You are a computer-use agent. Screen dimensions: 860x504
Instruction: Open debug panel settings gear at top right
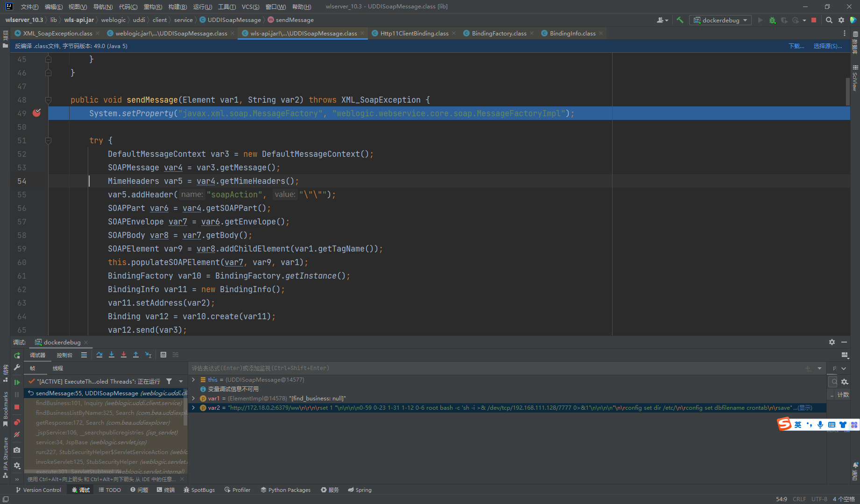point(832,342)
